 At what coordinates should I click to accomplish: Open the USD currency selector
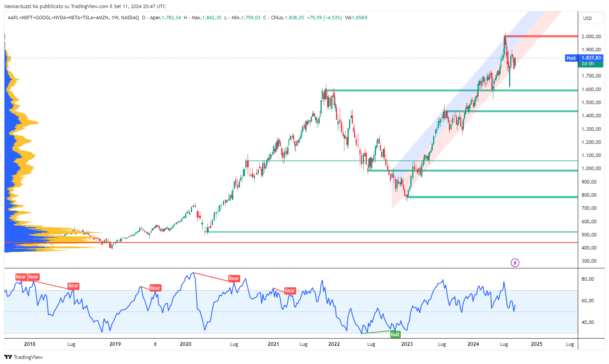click(591, 18)
